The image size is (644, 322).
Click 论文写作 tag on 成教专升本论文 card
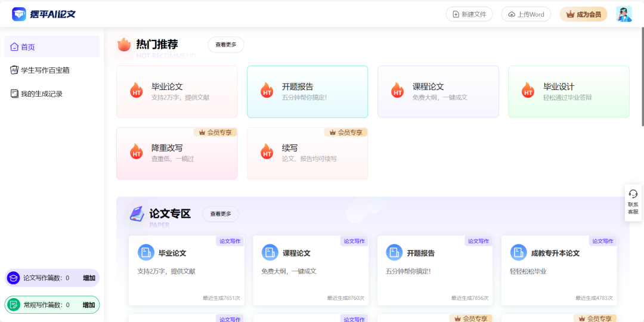[x=602, y=241]
